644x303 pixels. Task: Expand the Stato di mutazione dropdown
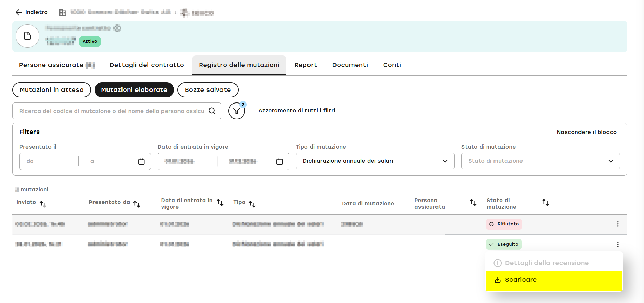click(x=541, y=161)
